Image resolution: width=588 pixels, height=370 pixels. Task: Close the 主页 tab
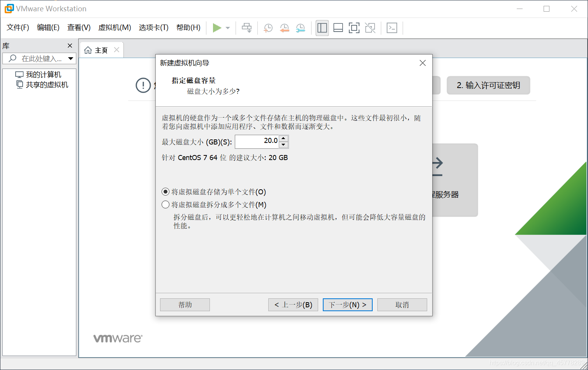coord(116,50)
